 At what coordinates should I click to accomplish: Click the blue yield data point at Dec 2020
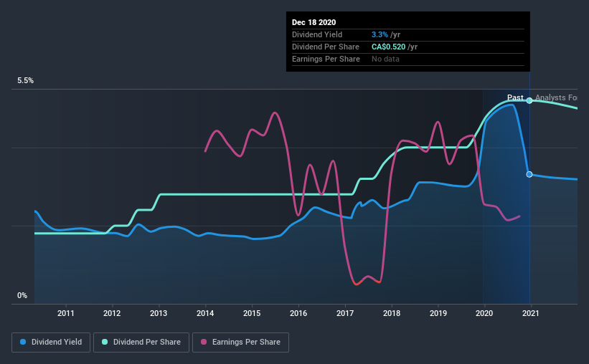click(x=529, y=175)
